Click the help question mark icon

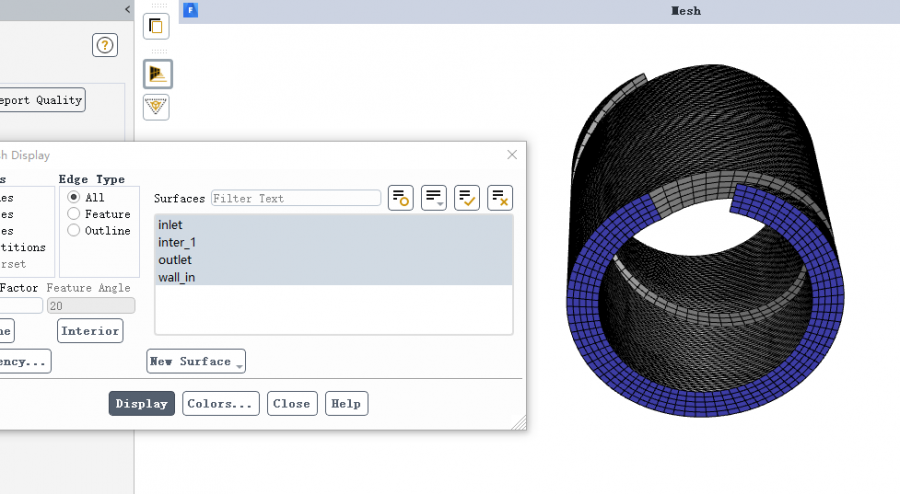pos(105,45)
